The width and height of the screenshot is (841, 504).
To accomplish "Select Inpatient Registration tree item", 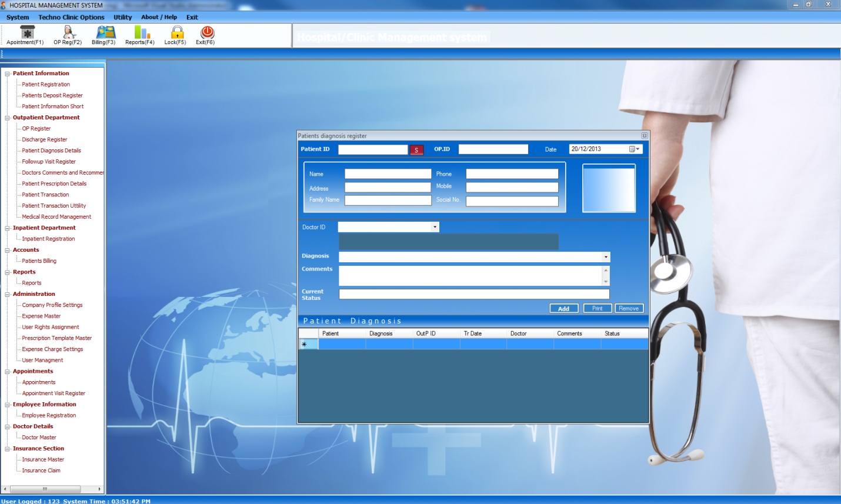I will click(x=48, y=239).
